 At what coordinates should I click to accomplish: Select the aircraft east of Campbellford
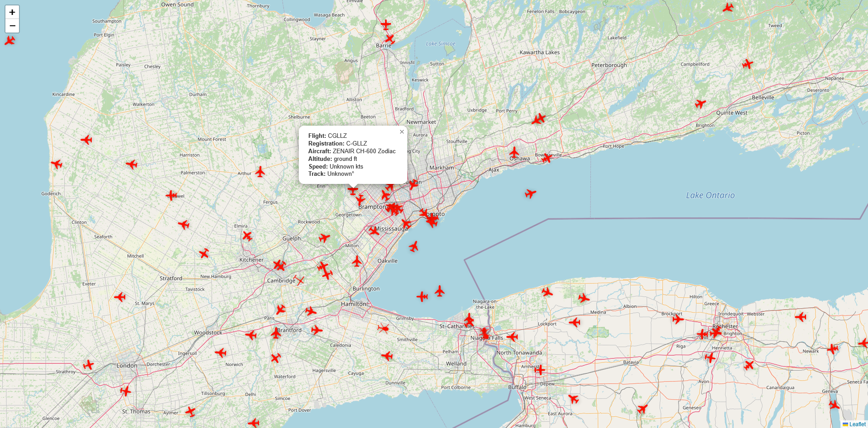pos(748,64)
